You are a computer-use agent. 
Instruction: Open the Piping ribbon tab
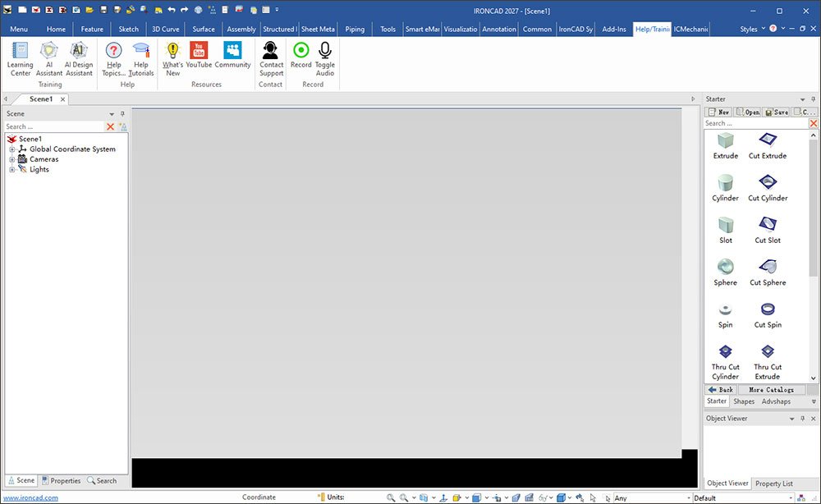pyautogui.click(x=355, y=29)
